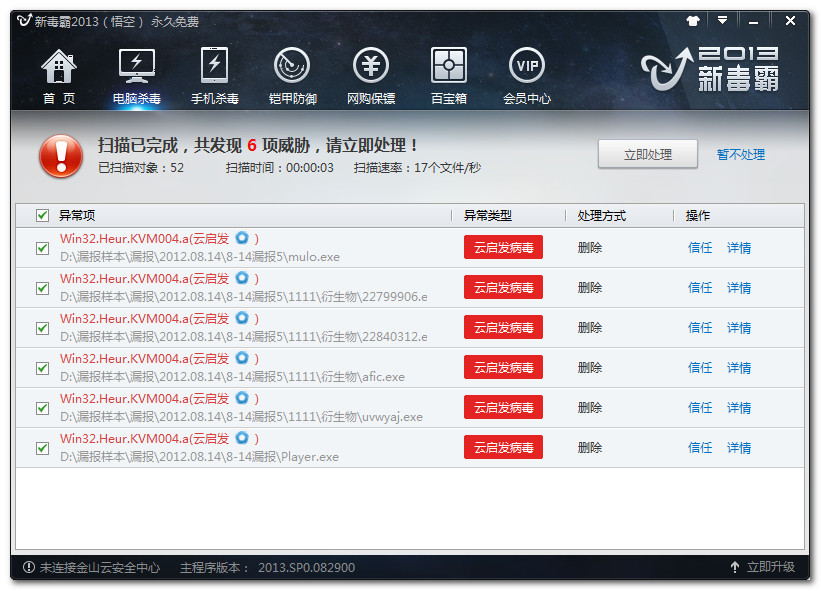This screenshot has height=591, width=821.
Task: Click 信任 for 22799906.e
Action: click(700, 287)
